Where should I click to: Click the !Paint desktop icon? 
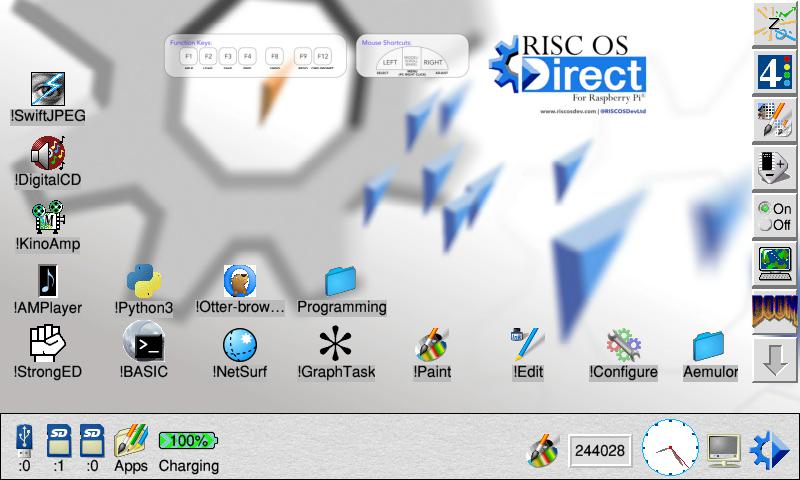(432, 347)
